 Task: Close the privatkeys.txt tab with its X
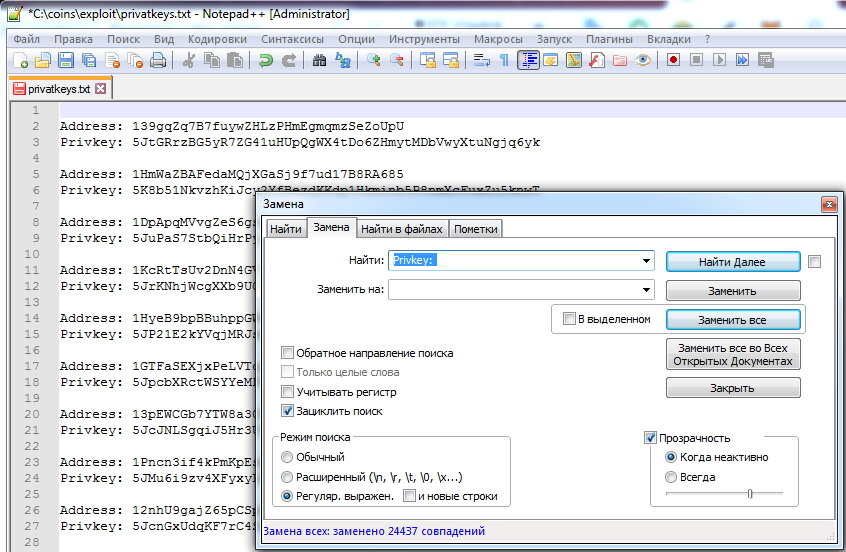[100, 88]
